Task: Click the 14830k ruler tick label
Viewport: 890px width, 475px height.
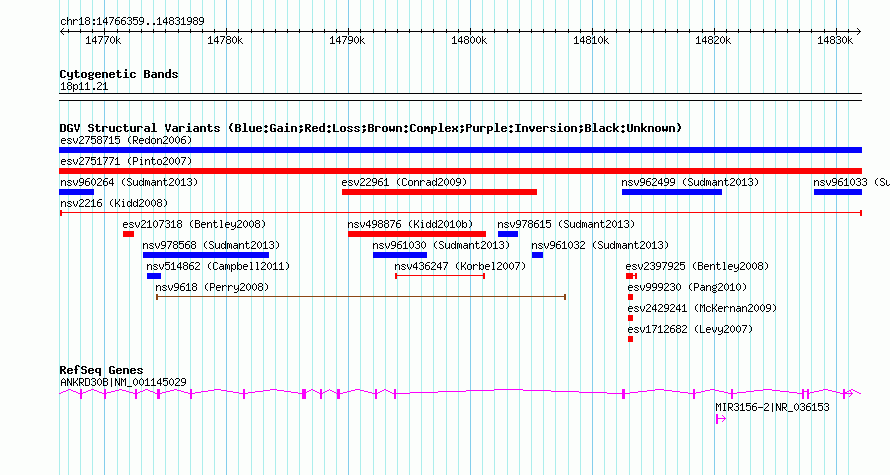Action: (x=836, y=41)
